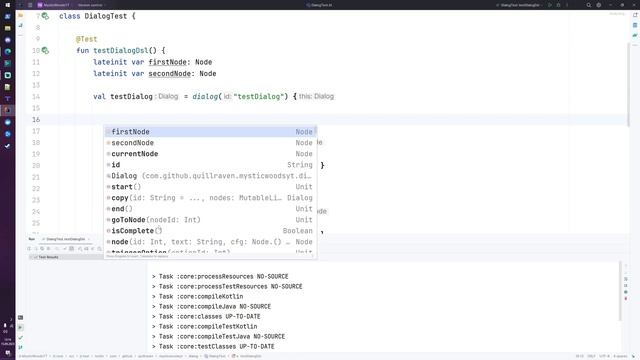Image resolution: width=640 pixels, height=360 pixels.
Task: Select firstNode completion suggestion
Action: click(210, 132)
